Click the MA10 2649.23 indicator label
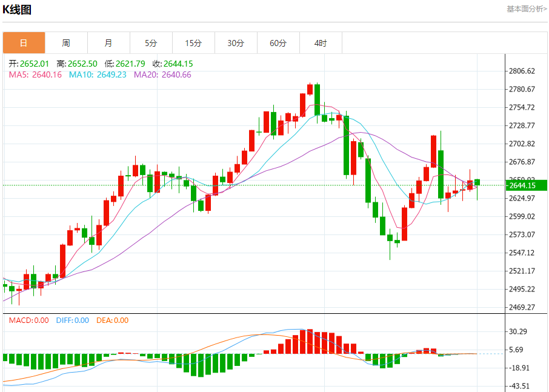This screenshot has width=549, height=392. pos(98,75)
